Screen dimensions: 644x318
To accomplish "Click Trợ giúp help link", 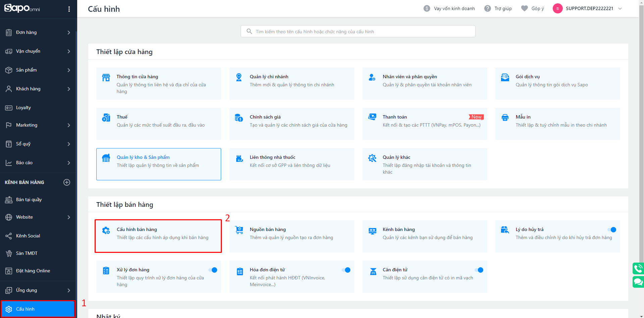I will pyautogui.click(x=498, y=8).
